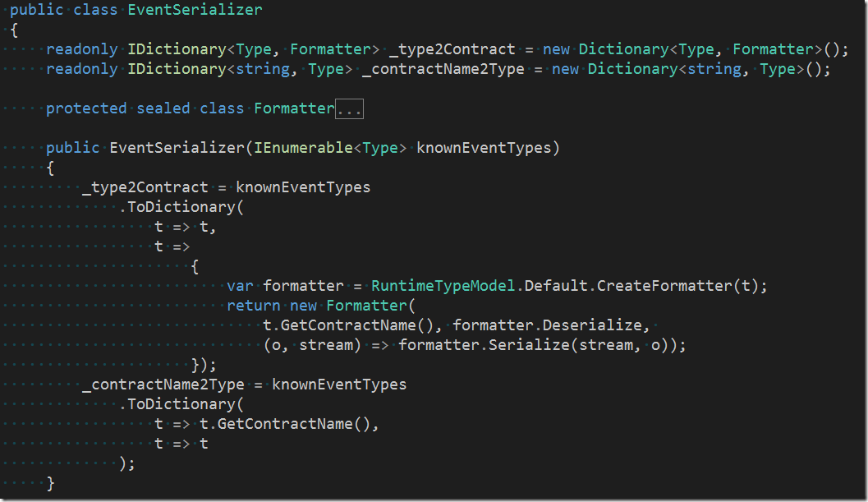The height and width of the screenshot is (502, 868).
Task: Click the CreateFormatter method call
Action: (x=664, y=286)
